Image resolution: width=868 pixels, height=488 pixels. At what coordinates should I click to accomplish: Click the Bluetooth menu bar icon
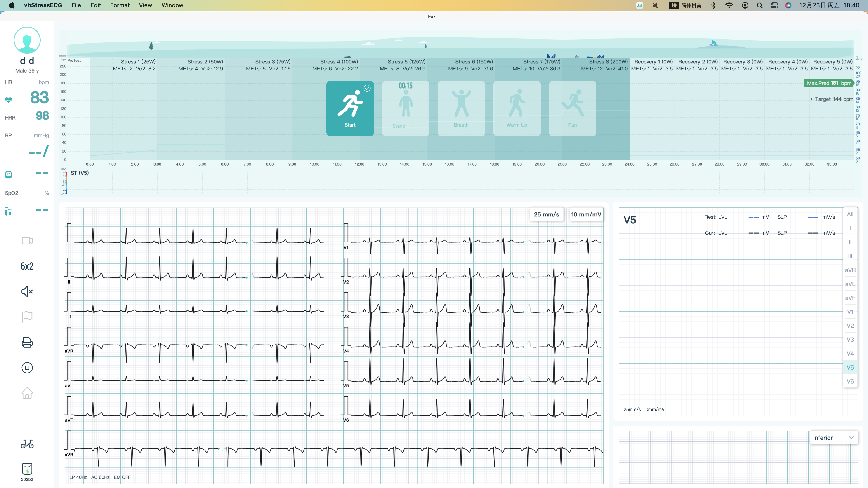point(713,5)
